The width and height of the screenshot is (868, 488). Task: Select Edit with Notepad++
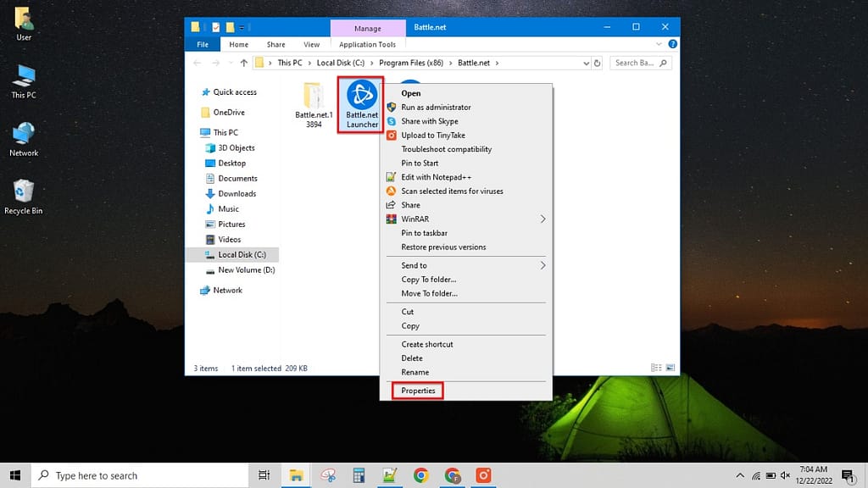click(437, 177)
